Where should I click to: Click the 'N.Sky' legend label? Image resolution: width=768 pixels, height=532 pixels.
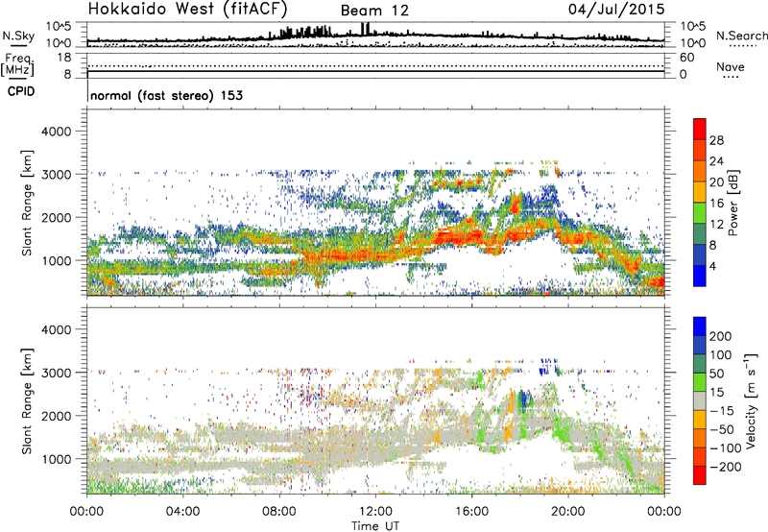[18, 36]
